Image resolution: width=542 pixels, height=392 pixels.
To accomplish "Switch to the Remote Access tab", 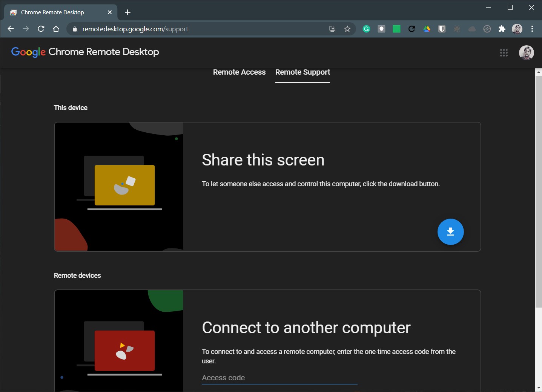I will [x=239, y=72].
